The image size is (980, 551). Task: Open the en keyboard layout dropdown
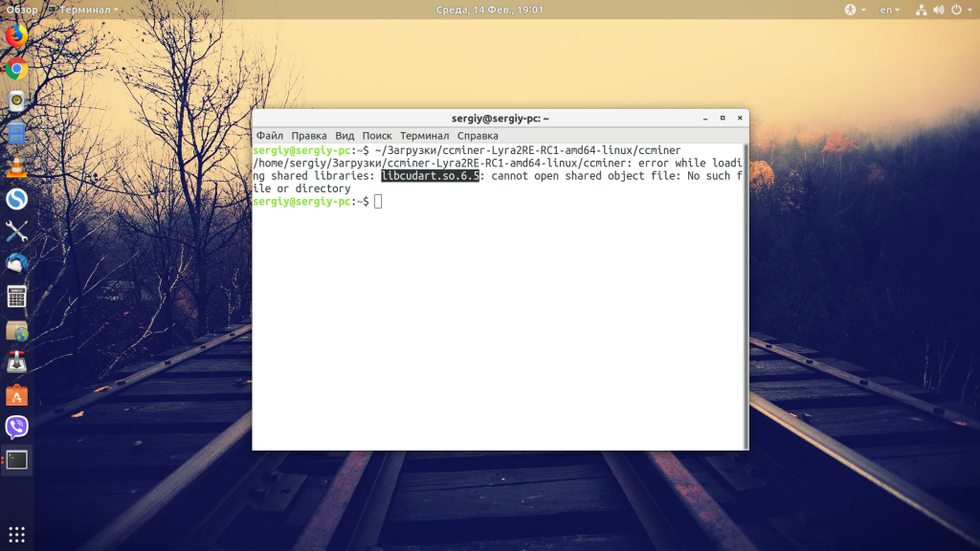pyautogui.click(x=885, y=10)
